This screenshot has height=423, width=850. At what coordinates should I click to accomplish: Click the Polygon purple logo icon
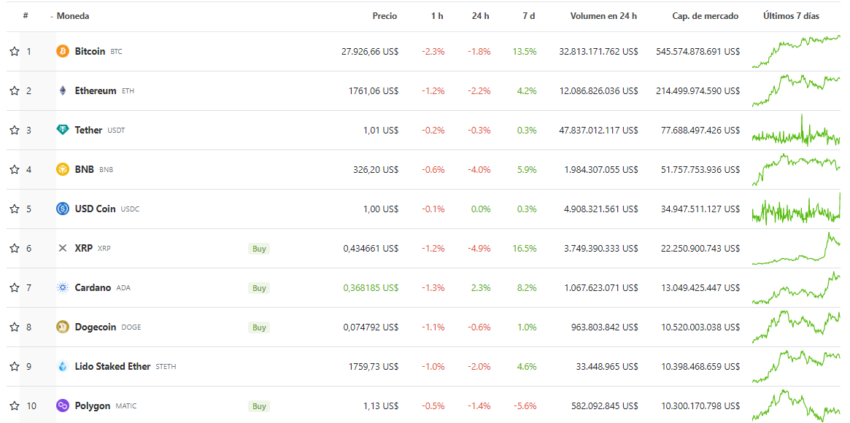62,406
